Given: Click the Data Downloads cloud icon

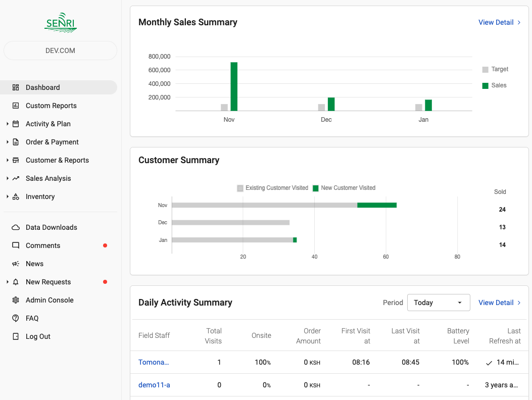Looking at the screenshot, I should [x=16, y=227].
